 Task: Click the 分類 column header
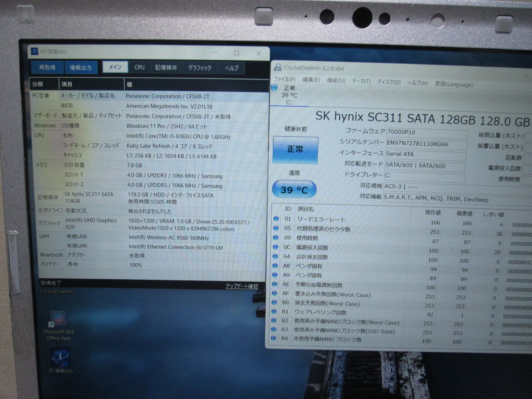(x=44, y=84)
